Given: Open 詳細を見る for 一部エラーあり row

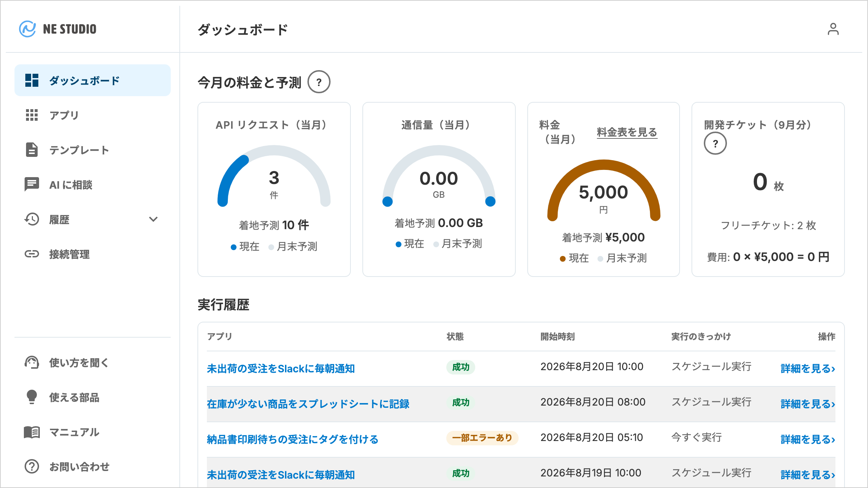Looking at the screenshot, I should point(808,439).
